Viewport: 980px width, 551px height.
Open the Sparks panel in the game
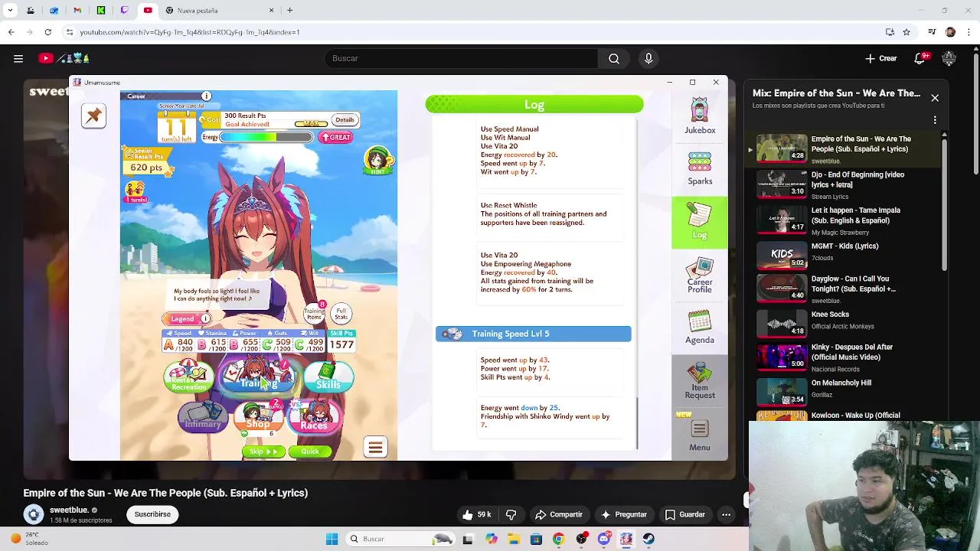pos(699,168)
